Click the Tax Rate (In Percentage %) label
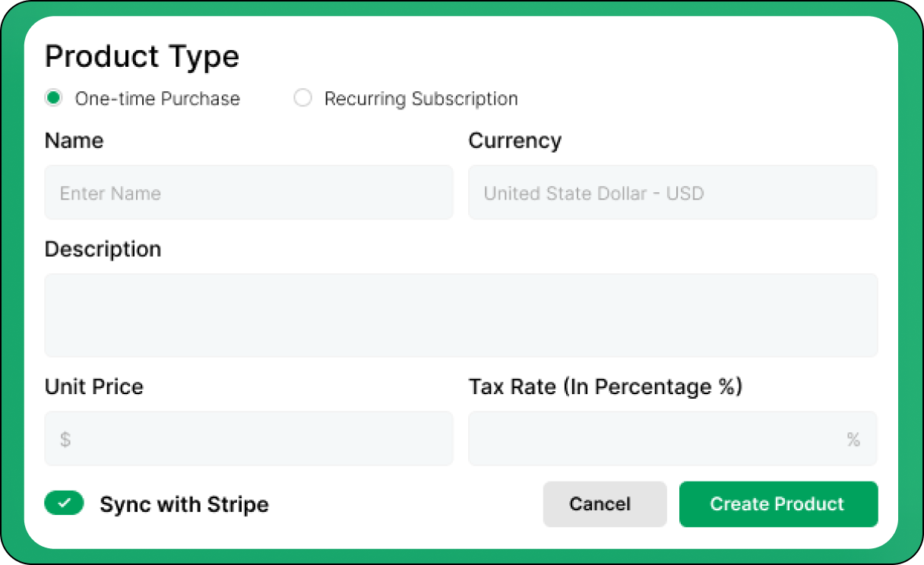The width and height of the screenshot is (924, 565). (605, 387)
